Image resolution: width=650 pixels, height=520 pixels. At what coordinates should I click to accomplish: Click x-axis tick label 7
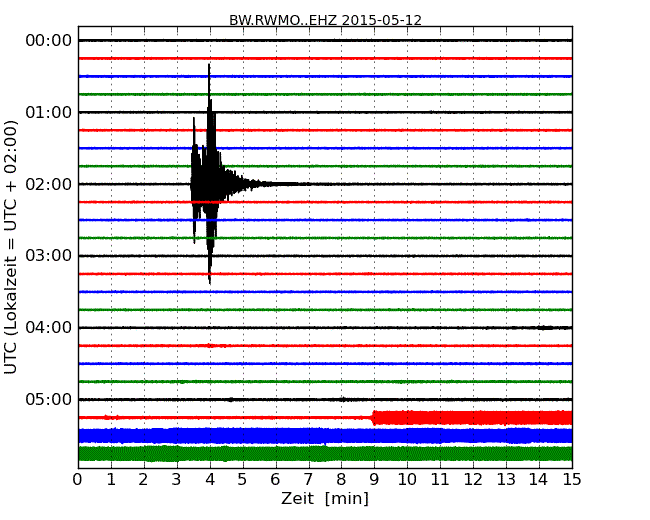coord(308,480)
